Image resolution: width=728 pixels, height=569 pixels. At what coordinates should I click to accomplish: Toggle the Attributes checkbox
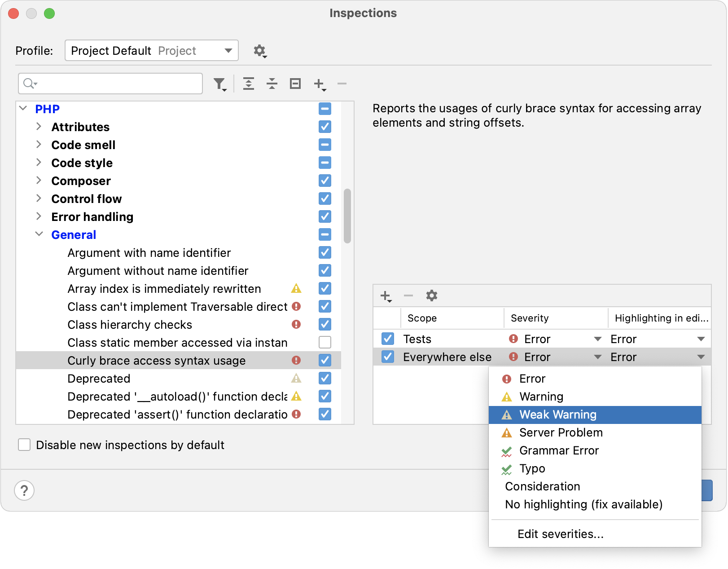(x=325, y=127)
